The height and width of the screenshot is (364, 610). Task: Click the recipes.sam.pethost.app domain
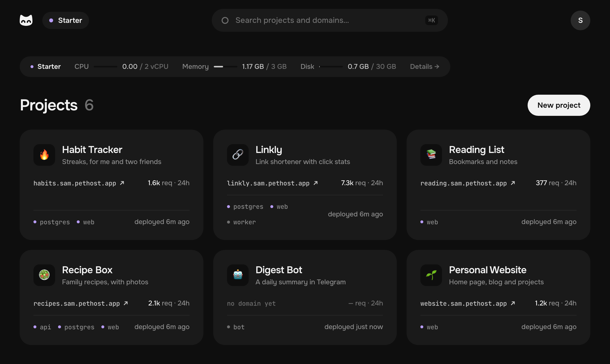pos(76,303)
